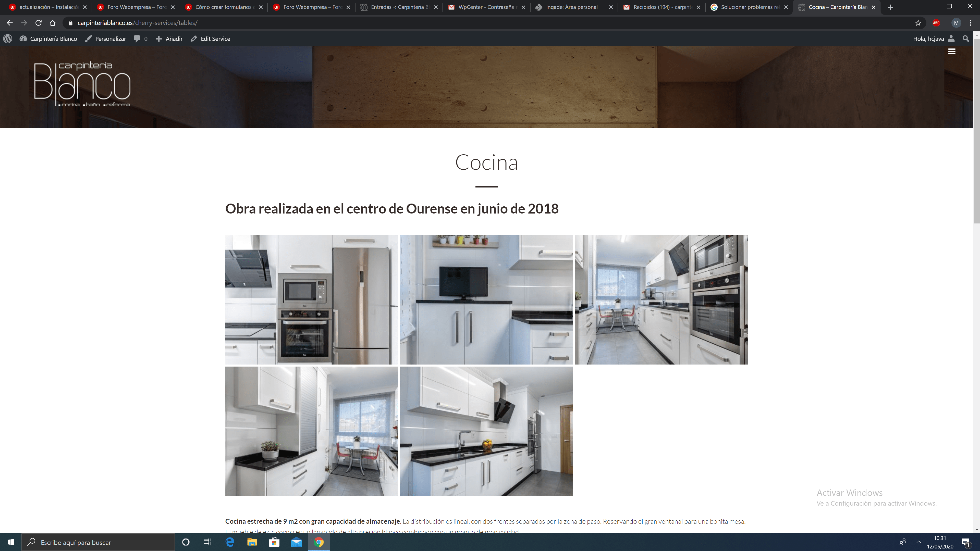The height and width of the screenshot is (551, 980).
Task: Click the Windows taskbar search box
Action: 98,542
